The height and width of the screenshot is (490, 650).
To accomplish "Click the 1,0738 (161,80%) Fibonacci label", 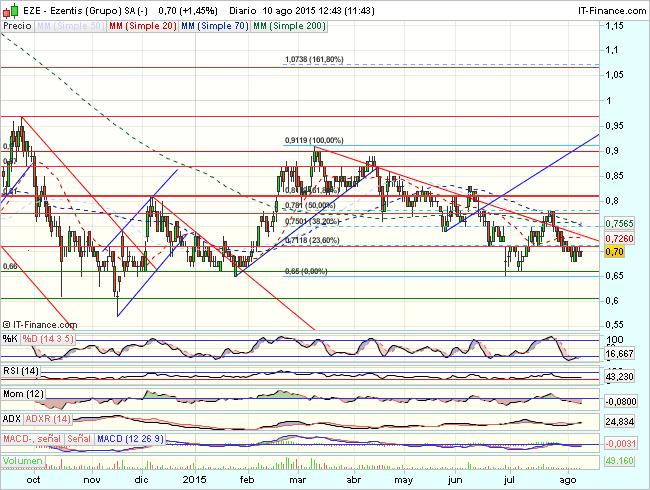I will click(x=314, y=60).
